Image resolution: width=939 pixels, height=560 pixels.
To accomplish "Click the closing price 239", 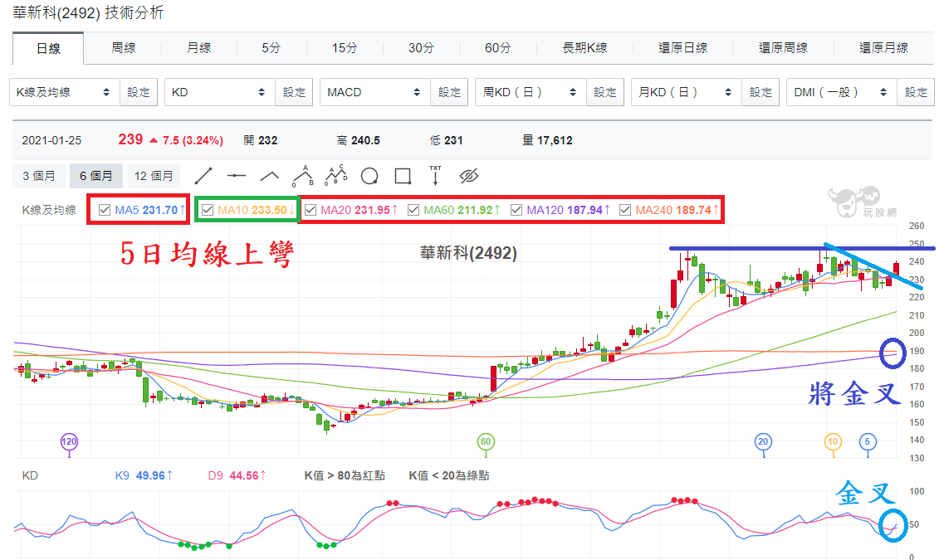I will [130, 139].
